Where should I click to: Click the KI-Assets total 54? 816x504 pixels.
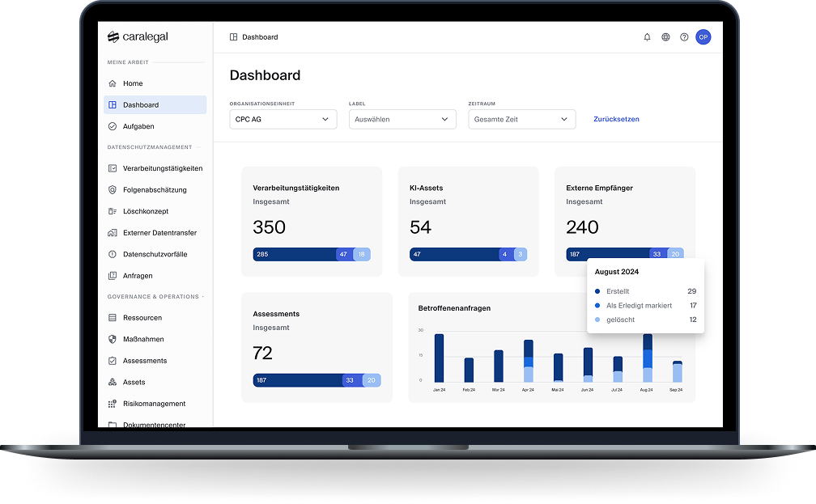(420, 227)
